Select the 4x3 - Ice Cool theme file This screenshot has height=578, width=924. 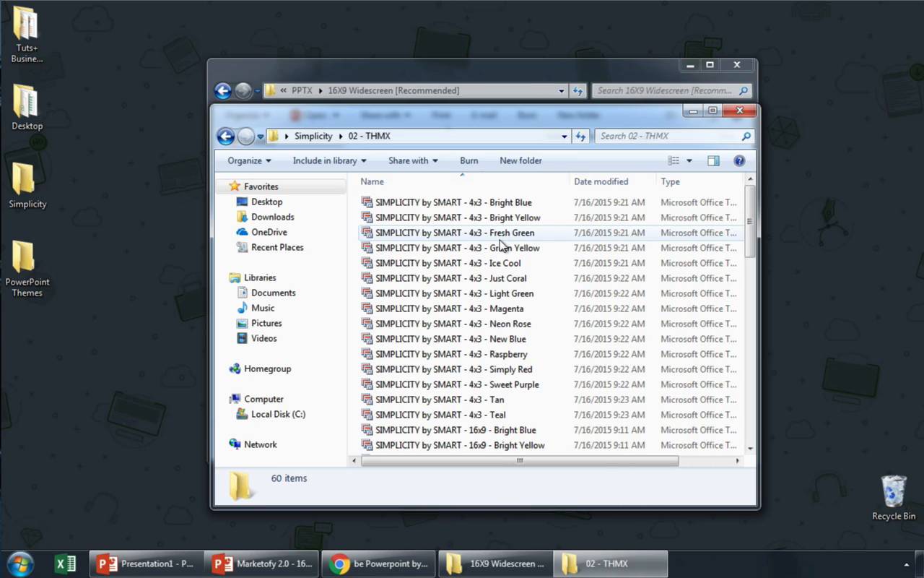coord(448,263)
